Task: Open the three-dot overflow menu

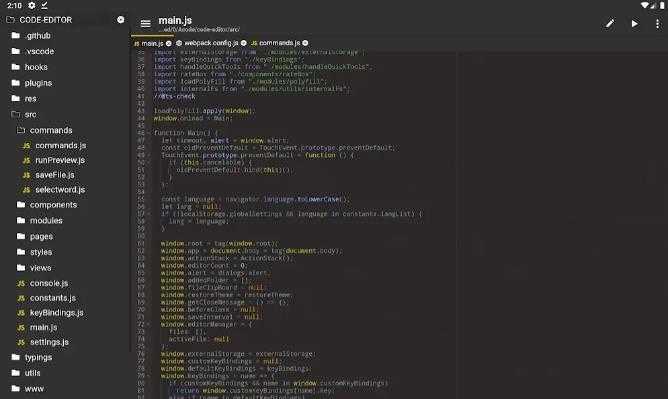Action: click(x=658, y=24)
